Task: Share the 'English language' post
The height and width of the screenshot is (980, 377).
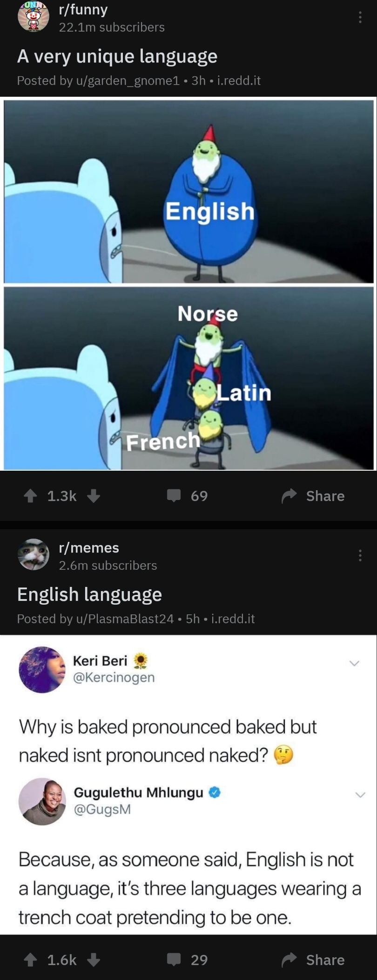Action: pos(313,960)
